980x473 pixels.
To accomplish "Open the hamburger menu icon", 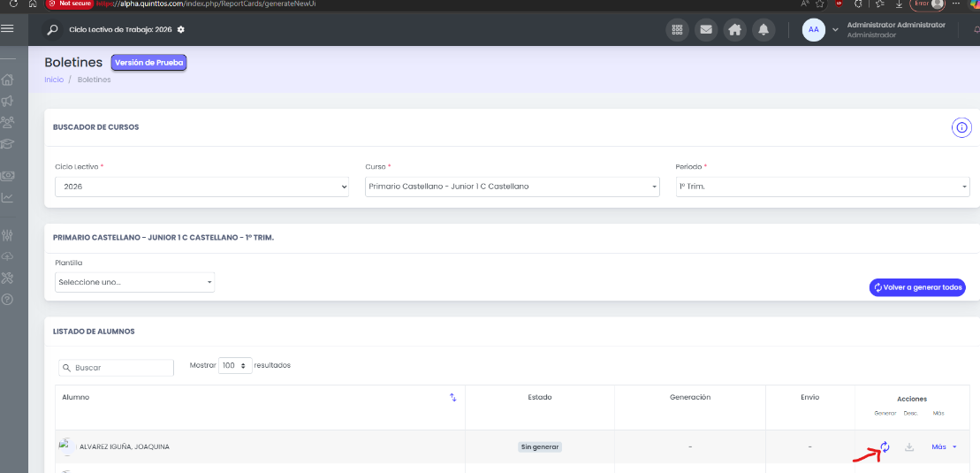I will [7, 29].
